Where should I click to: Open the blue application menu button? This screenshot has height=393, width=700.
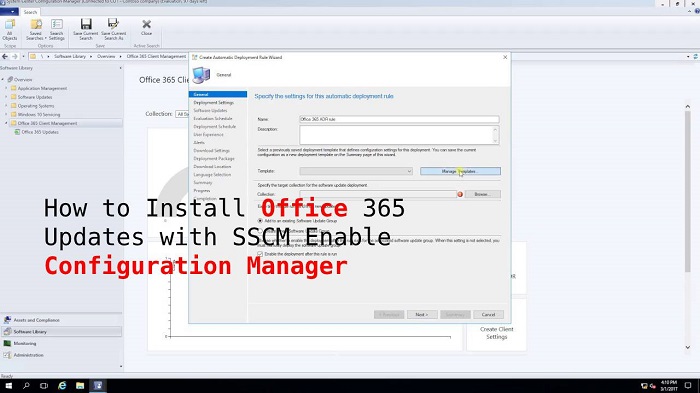pyautogui.click(x=9, y=12)
